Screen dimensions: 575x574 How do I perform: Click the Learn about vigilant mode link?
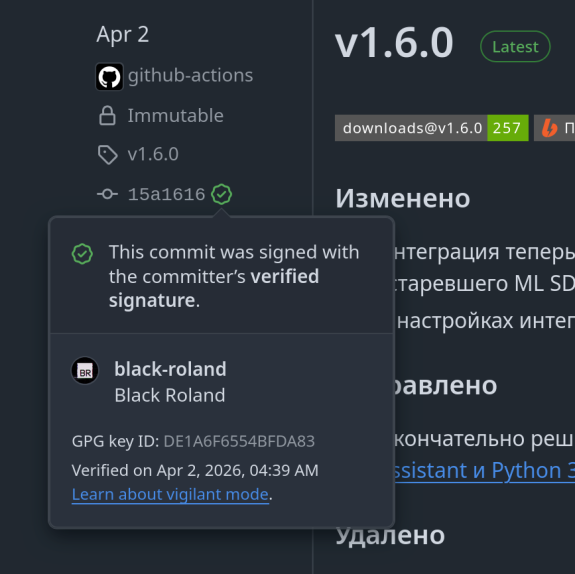click(x=171, y=494)
